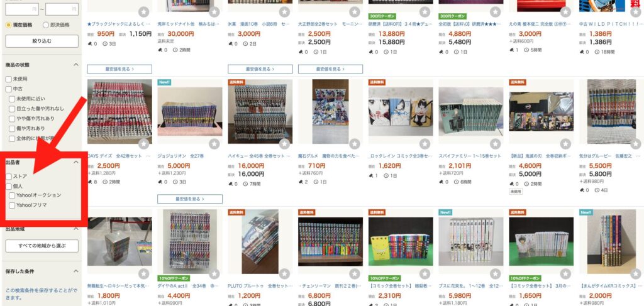Open the ハイキュー 全45巻 product thumbnail
The width and height of the screenshot is (644, 306).
[260, 112]
